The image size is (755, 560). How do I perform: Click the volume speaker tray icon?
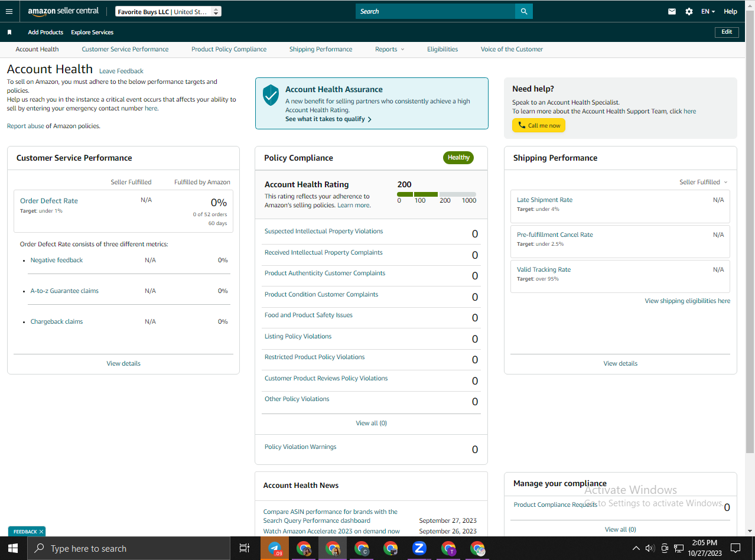[x=650, y=548]
